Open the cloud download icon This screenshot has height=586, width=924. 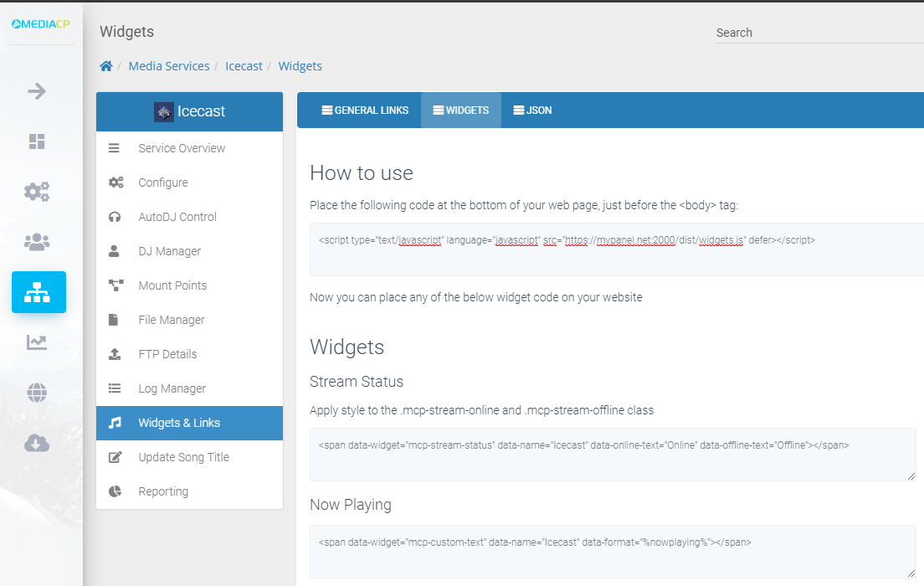pyautogui.click(x=37, y=443)
